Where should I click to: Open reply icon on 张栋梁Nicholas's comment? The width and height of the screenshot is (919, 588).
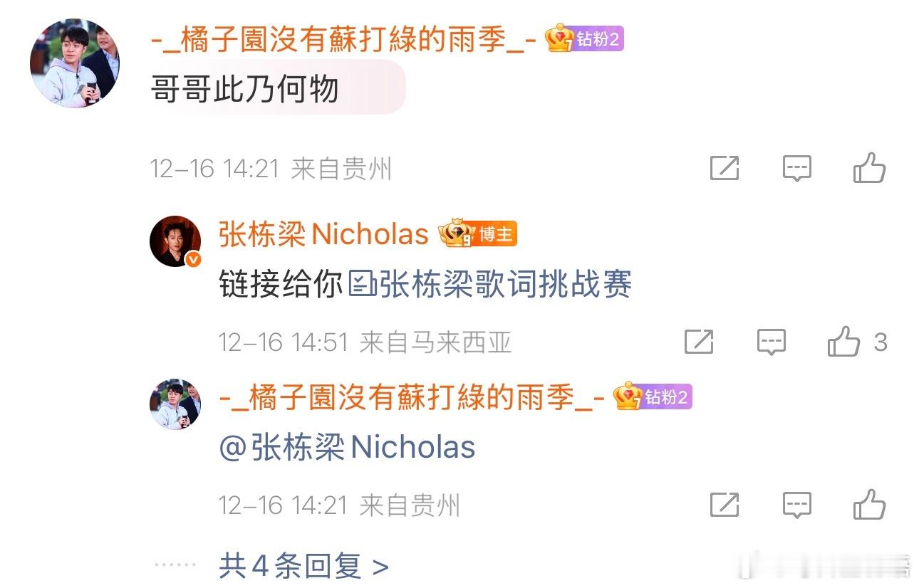point(771,342)
